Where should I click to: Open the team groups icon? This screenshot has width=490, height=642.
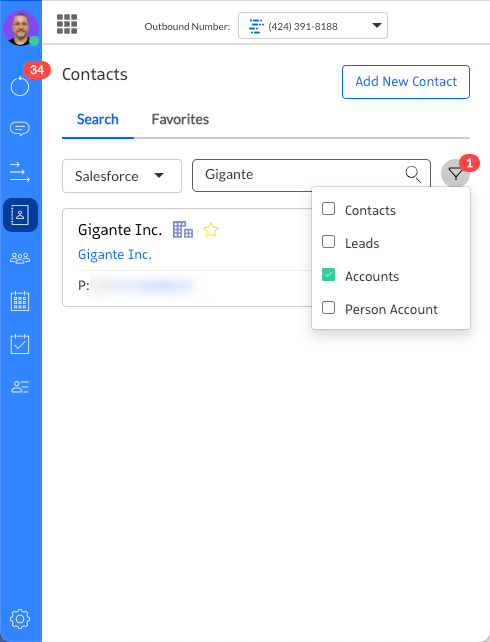20,258
